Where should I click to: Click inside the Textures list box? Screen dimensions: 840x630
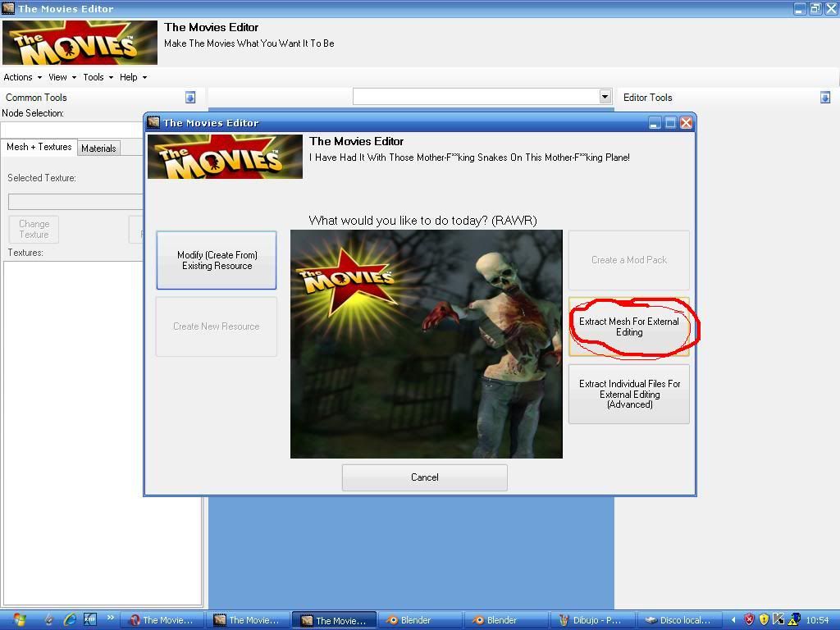103,433
